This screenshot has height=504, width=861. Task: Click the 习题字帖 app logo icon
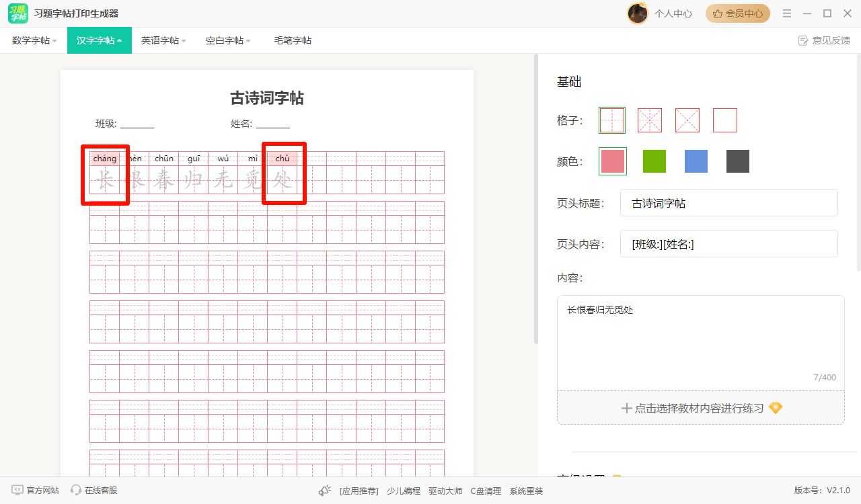[18, 13]
